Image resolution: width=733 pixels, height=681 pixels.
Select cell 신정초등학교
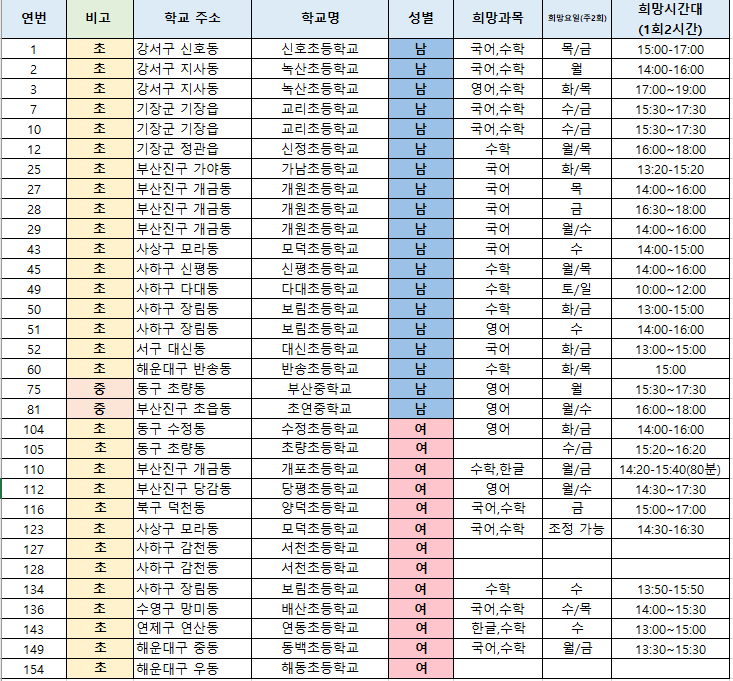(320, 149)
